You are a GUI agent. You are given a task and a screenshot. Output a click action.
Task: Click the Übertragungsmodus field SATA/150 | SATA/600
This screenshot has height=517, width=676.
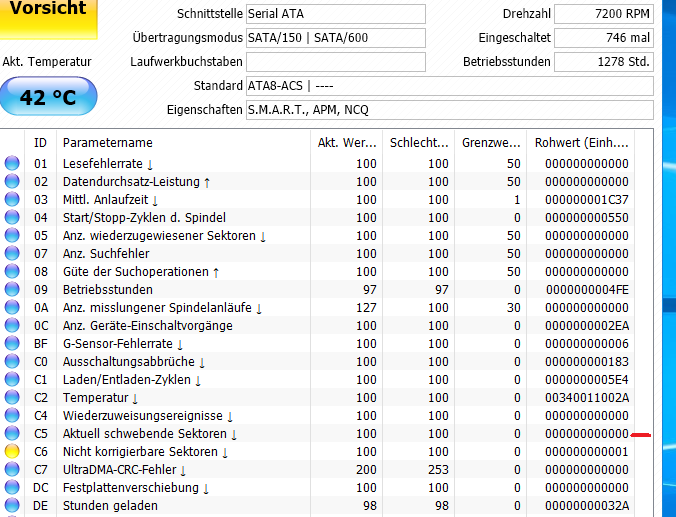coord(335,38)
